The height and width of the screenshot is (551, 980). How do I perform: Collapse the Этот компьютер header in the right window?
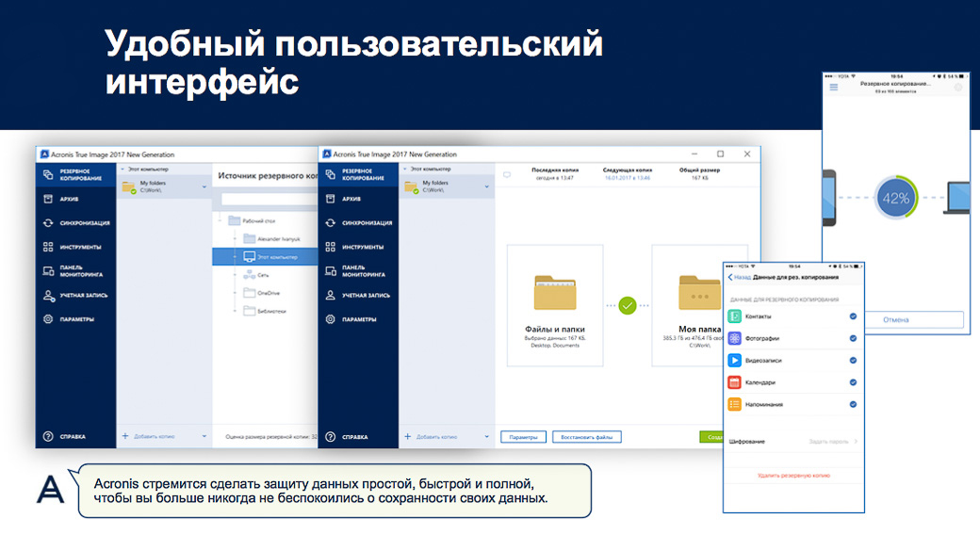pyautogui.click(x=405, y=169)
